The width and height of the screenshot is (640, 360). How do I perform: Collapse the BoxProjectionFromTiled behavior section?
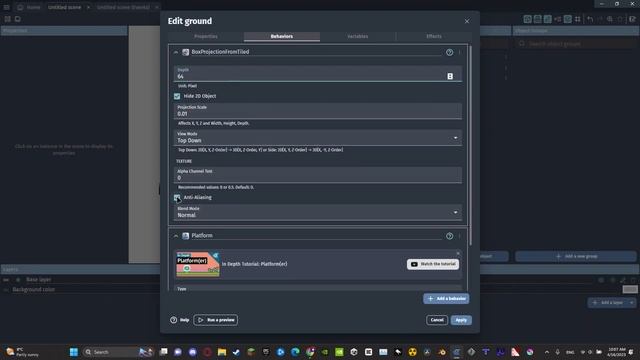tap(176, 52)
